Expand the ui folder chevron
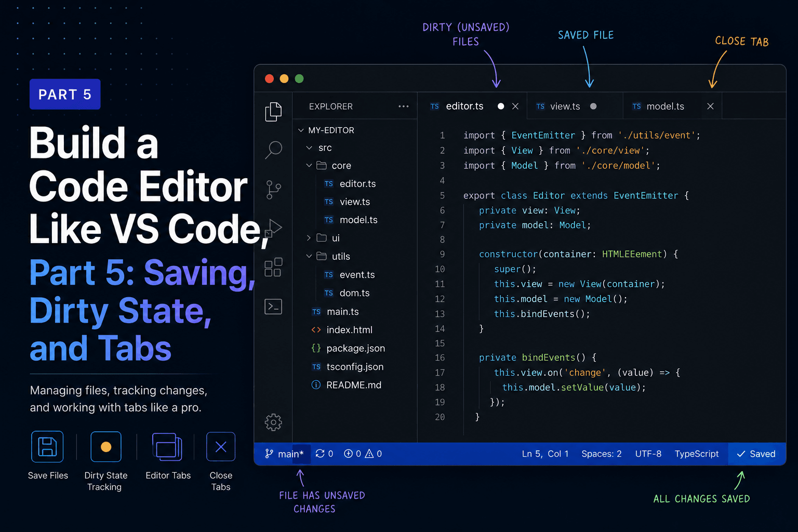Image resolution: width=798 pixels, height=532 pixels. click(x=309, y=238)
